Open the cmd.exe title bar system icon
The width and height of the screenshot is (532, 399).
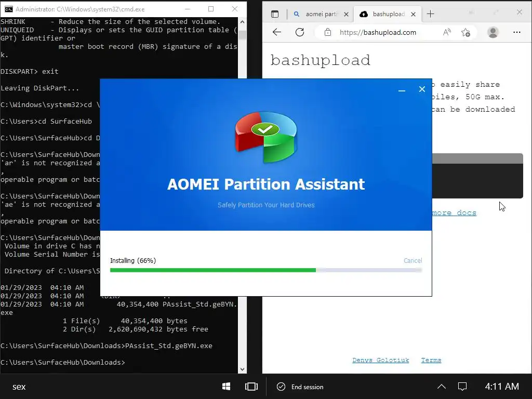(x=8, y=9)
